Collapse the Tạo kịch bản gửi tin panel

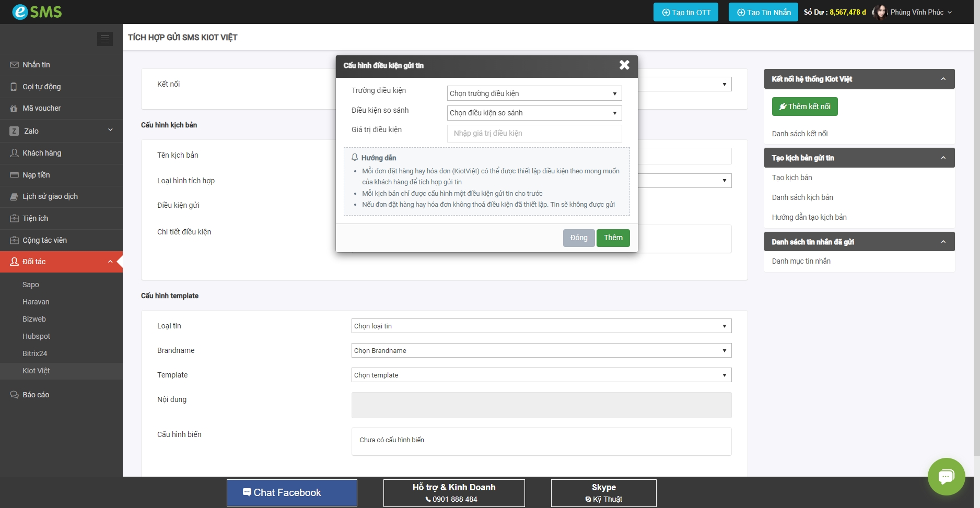943,158
